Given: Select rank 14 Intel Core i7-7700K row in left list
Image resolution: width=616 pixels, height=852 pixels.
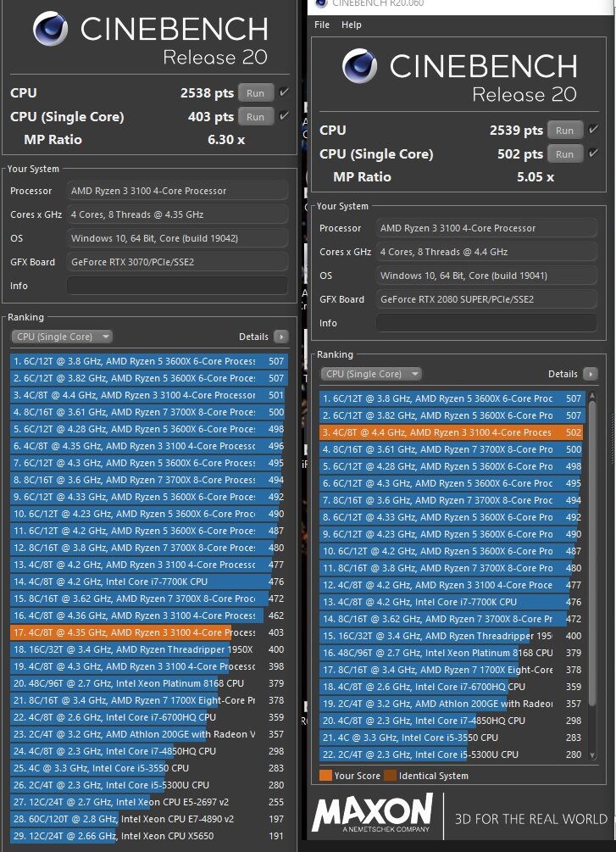Looking at the screenshot, I should click(148, 582).
